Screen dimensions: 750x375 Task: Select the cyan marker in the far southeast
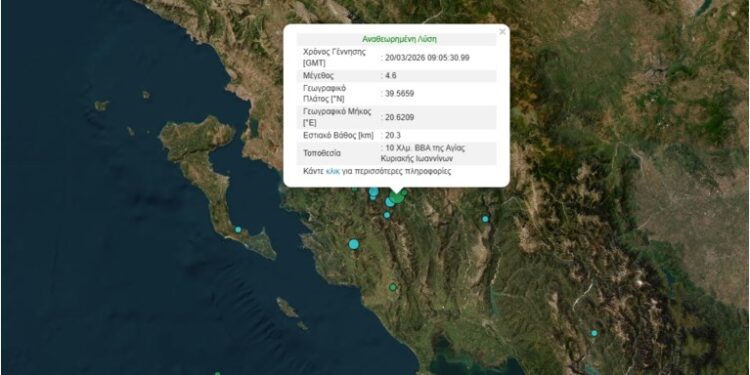pos(594,333)
